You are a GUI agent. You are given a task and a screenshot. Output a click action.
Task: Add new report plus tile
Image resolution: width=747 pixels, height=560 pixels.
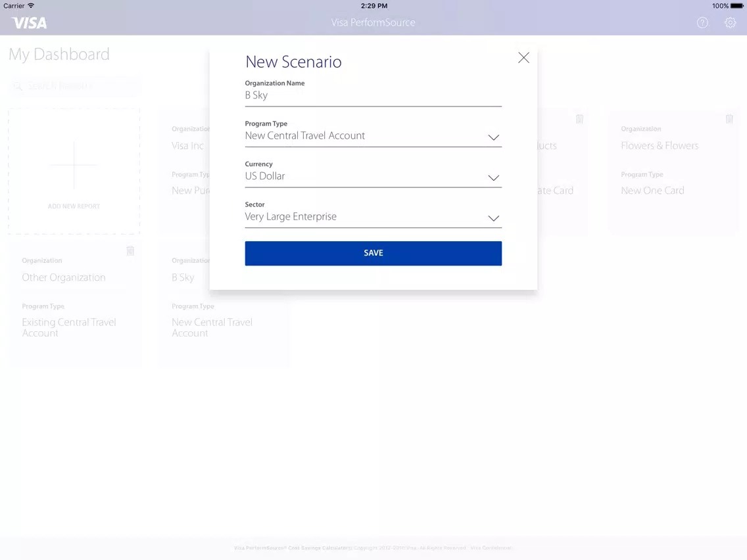coord(74,172)
